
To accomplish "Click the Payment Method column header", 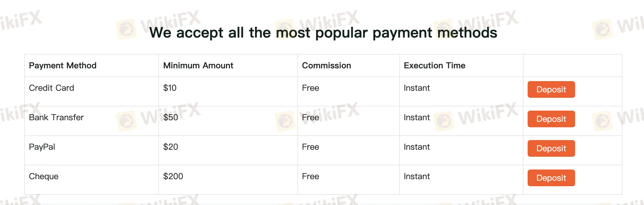I will coord(63,65).
